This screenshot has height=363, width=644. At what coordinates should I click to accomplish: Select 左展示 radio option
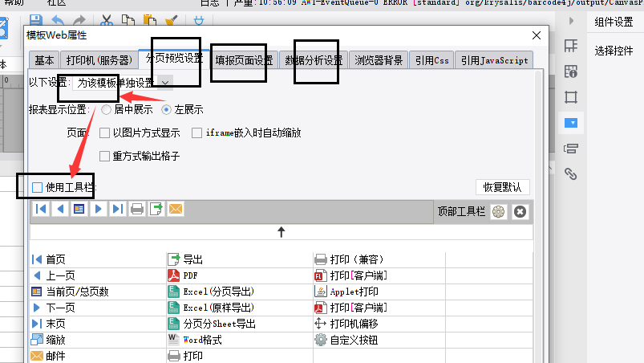click(166, 110)
